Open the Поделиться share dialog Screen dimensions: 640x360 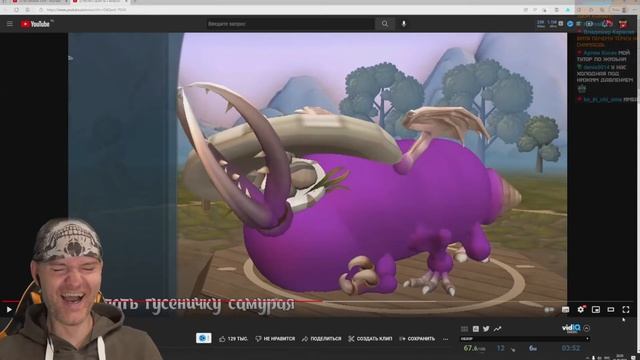pyautogui.click(x=322, y=339)
